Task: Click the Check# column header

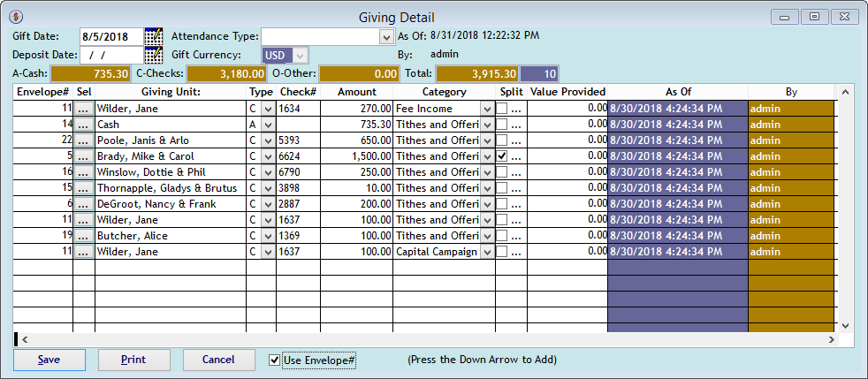Action: [x=298, y=93]
